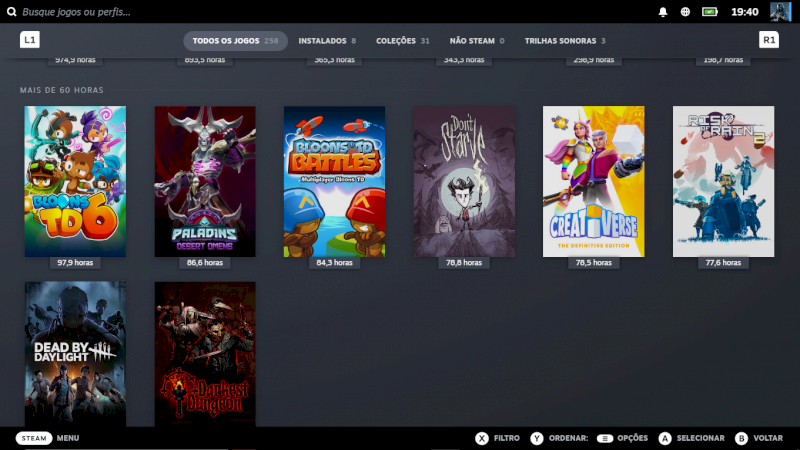Switch to the Todos os Jogos tab

[x=235, y=41]
